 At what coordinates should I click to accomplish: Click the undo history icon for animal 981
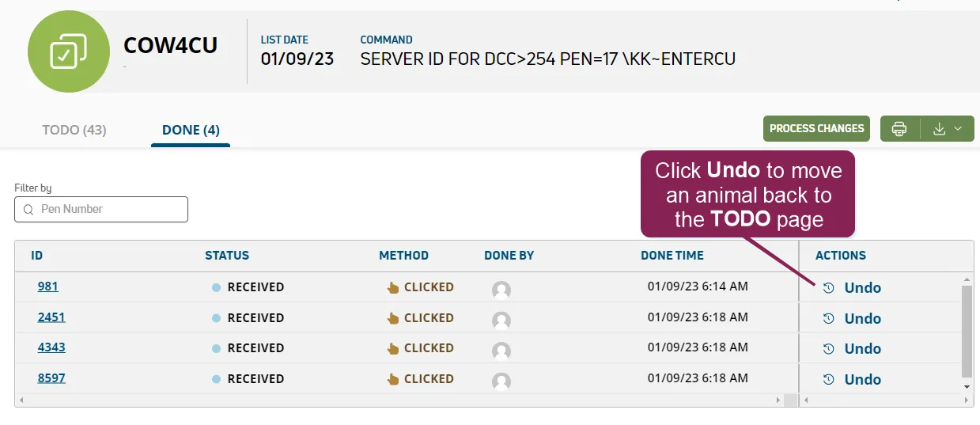[828, 288]
